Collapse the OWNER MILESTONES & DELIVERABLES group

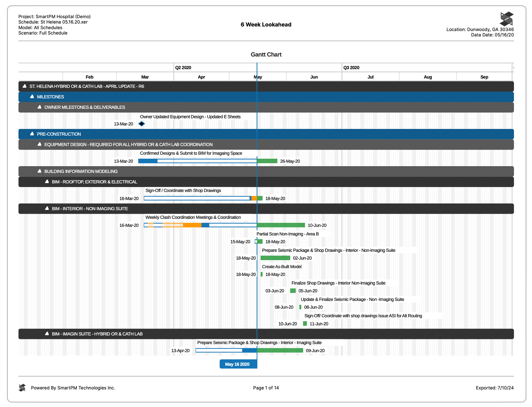click(39, 107)
